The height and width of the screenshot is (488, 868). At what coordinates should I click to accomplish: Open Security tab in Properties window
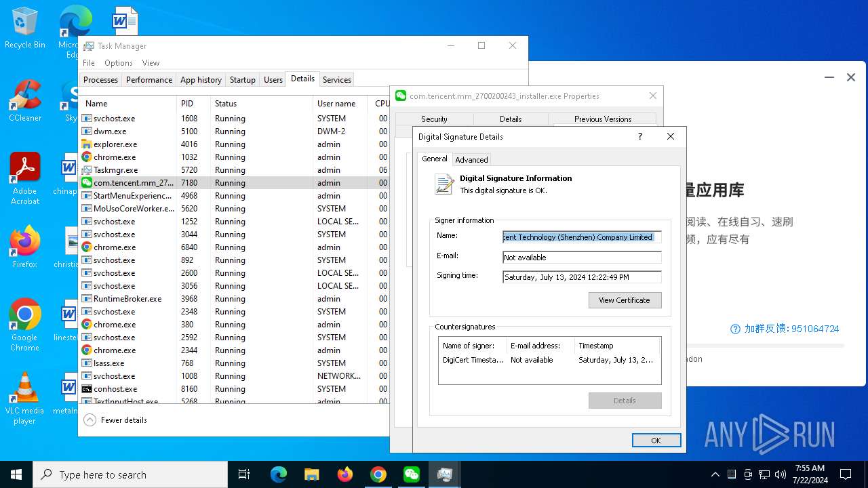[434, 119]
